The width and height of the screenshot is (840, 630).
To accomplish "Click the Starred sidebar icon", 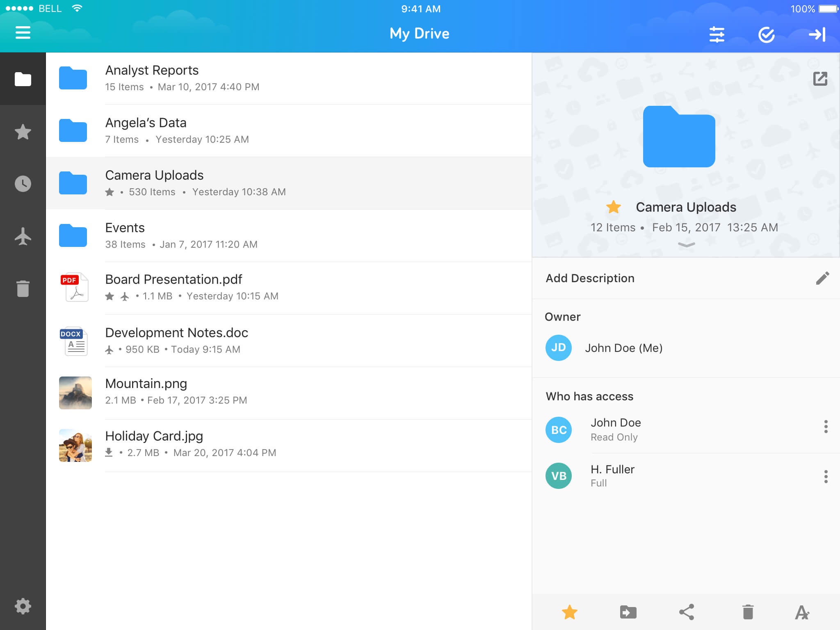I will (23, 132).
